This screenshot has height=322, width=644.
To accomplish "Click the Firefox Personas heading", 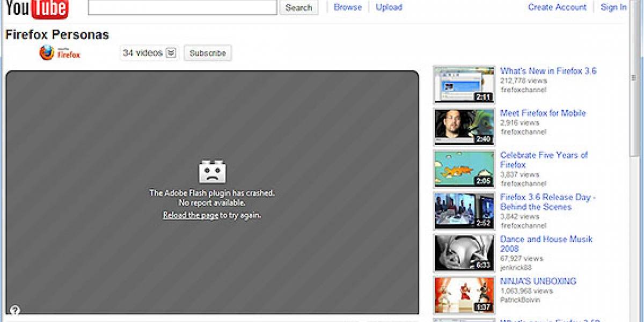I will pyautogui.click(x=57, y=35).
